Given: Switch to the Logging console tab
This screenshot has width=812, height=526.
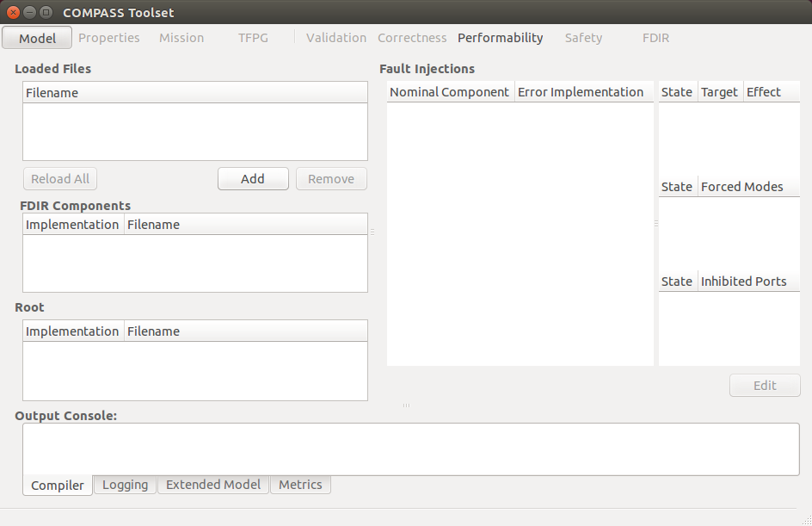Looking at the screenshot, I should pos(125,485).
